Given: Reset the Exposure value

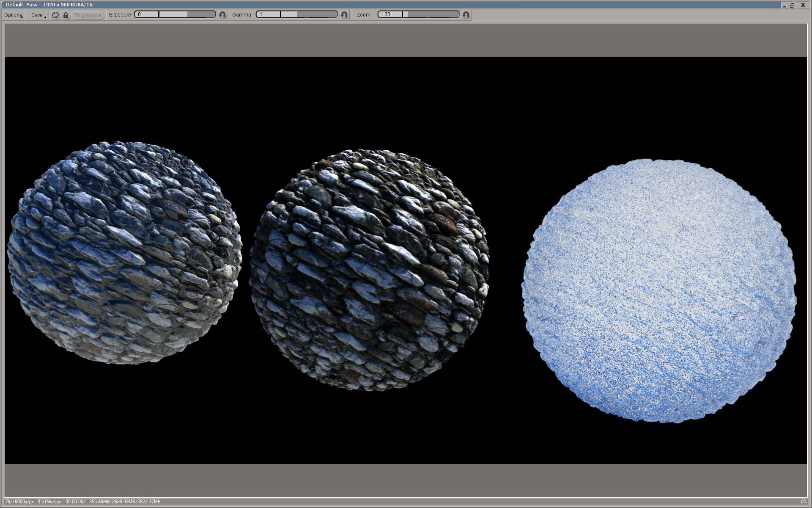Looking at the screenshot, I should coord(222,15).
